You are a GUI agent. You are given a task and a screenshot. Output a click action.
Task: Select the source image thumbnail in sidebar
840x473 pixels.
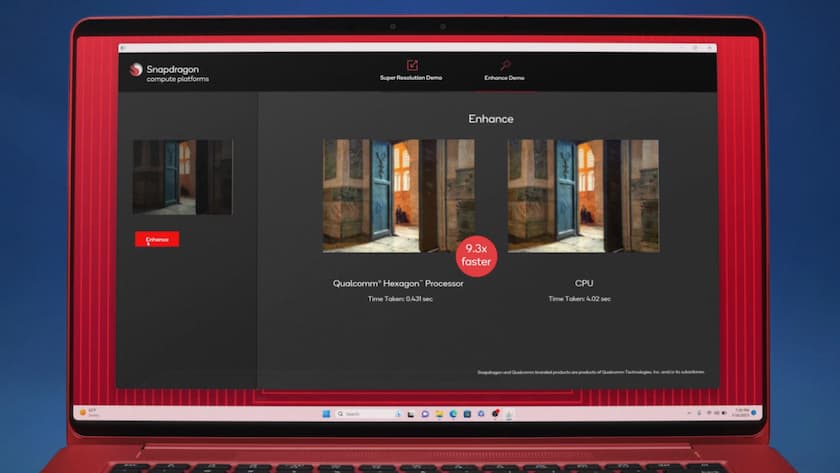click(x=183, y=177)
